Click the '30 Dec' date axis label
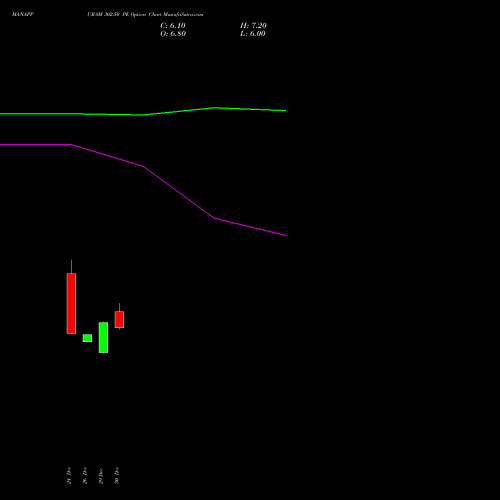 coord(117,475)
